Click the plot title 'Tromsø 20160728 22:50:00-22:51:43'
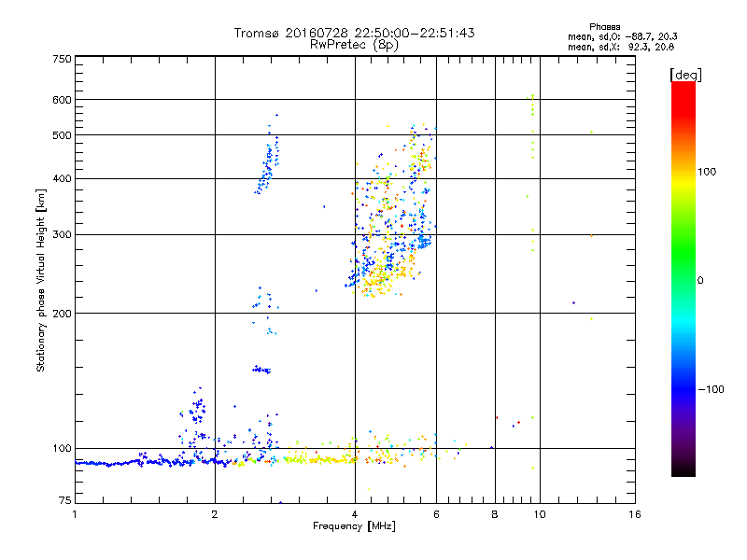The image size is (747, 560). [354, 33]
